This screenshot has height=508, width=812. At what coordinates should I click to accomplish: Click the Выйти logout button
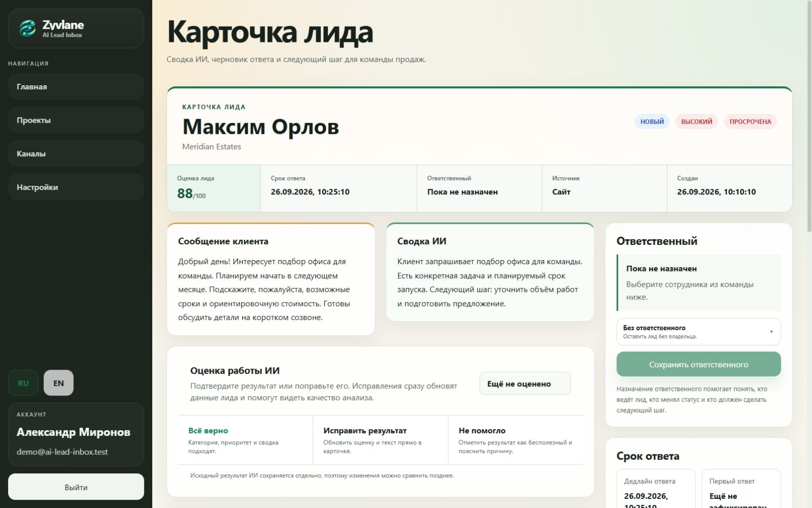76,487
